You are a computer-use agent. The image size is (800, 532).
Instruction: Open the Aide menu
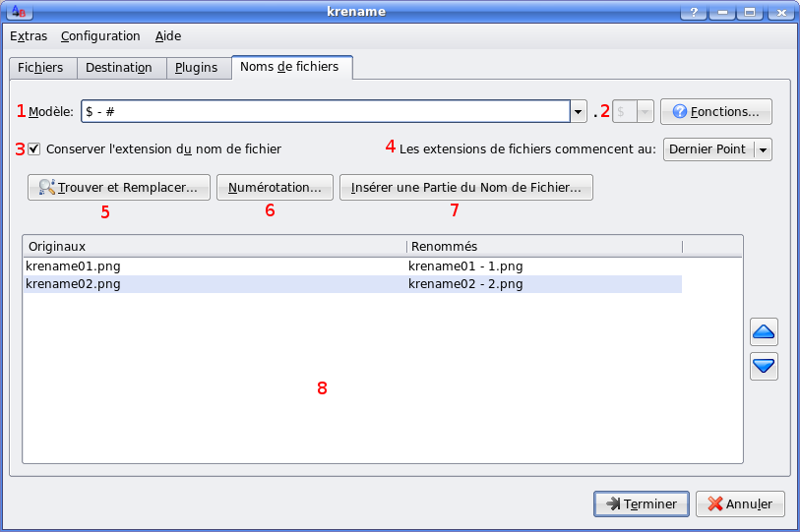pos(168,36)
